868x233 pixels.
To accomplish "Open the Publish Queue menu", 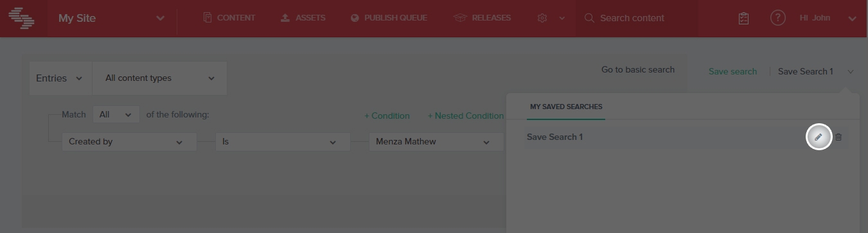I will point(389,18).
